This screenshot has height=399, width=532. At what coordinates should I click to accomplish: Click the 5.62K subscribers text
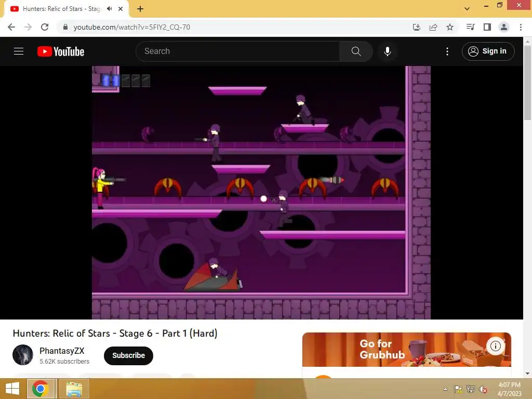pos(64,362)
